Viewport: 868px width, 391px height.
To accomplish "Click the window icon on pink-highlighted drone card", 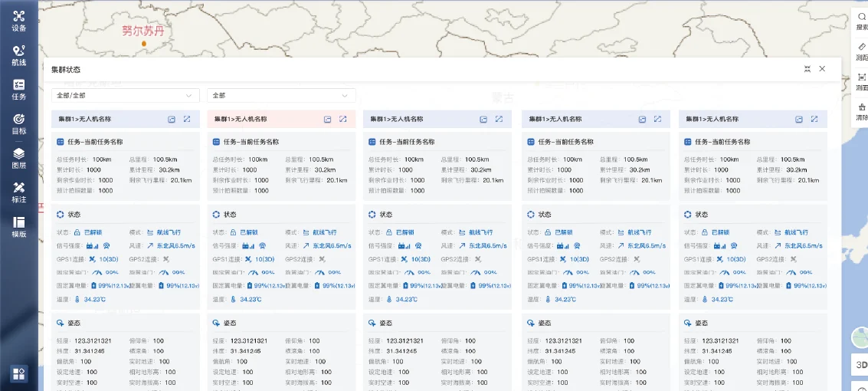I will click(327, 120).
